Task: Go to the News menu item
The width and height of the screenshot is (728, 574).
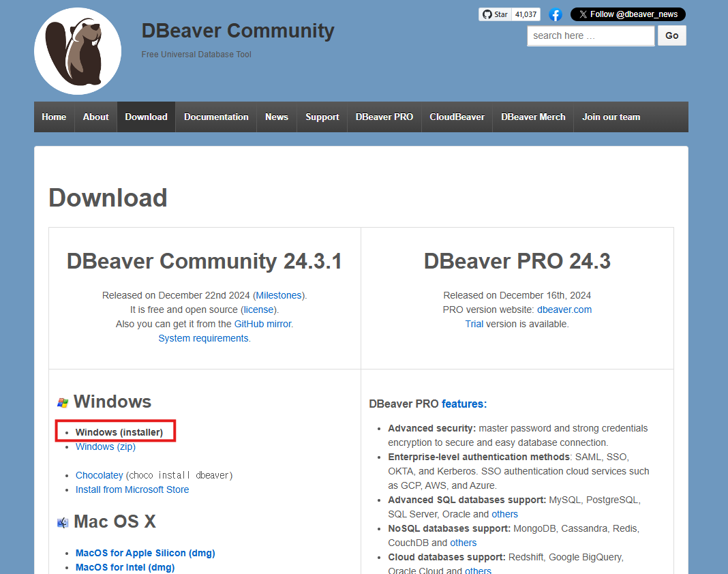Action: tap(277, 117)
